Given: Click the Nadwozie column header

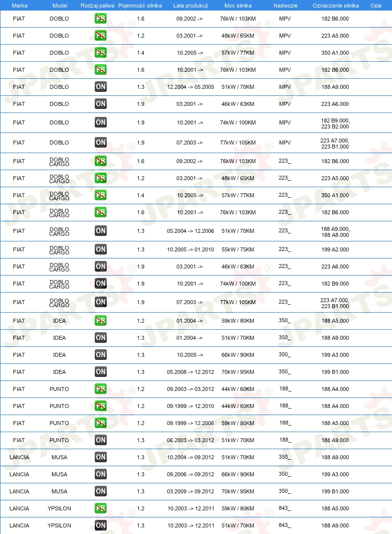Looking at the screenshot, I should tap(286, 6).
